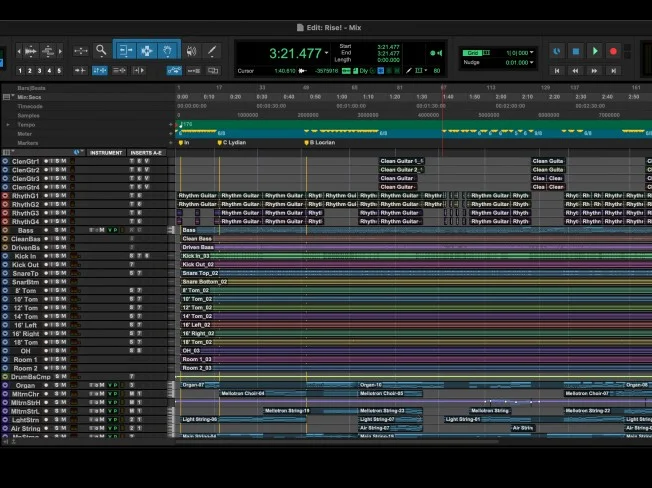This screenshot has width=652, height=488.
Task: Select the Grabber hand tool
Action: pyautogui.click(x=167, y=51)
